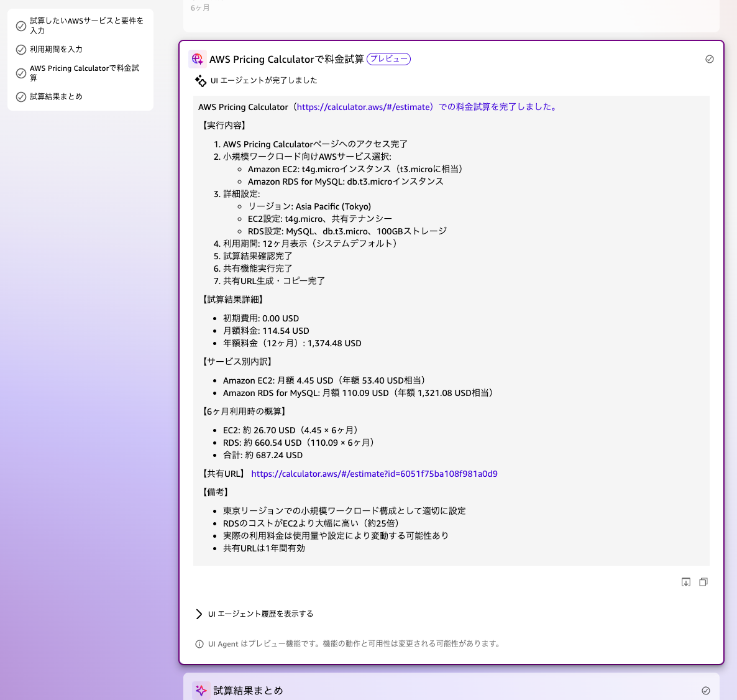
Task: Expand UI エージェント履歴を表示する
Action: click(254, 614)
